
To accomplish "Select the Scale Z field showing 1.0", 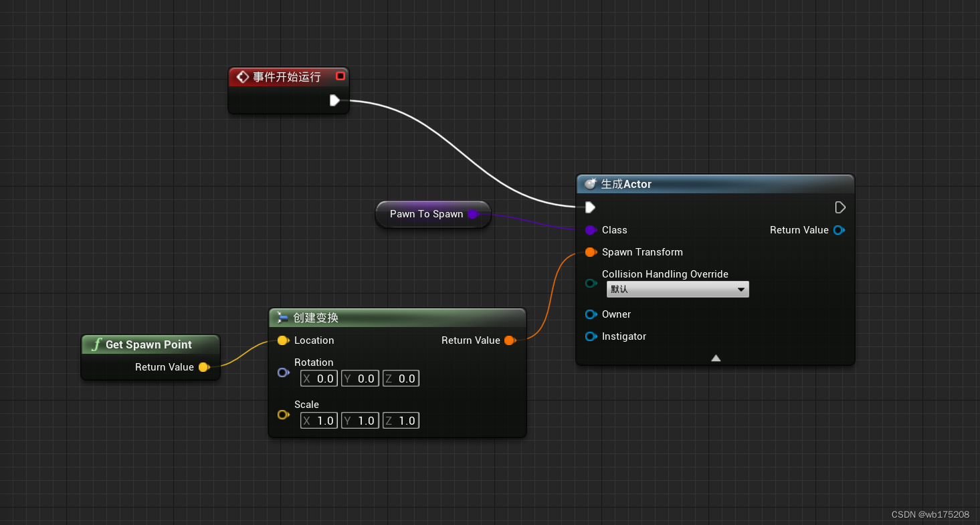I will (401, 420).
